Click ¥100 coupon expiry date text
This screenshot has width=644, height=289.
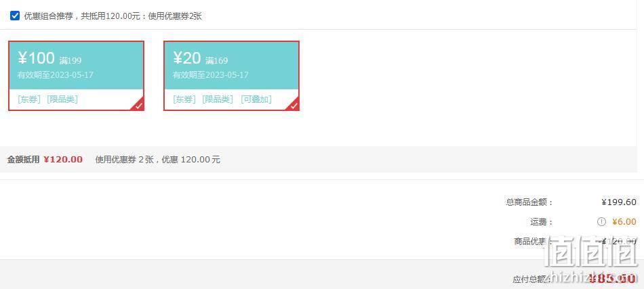coord(56,75)
